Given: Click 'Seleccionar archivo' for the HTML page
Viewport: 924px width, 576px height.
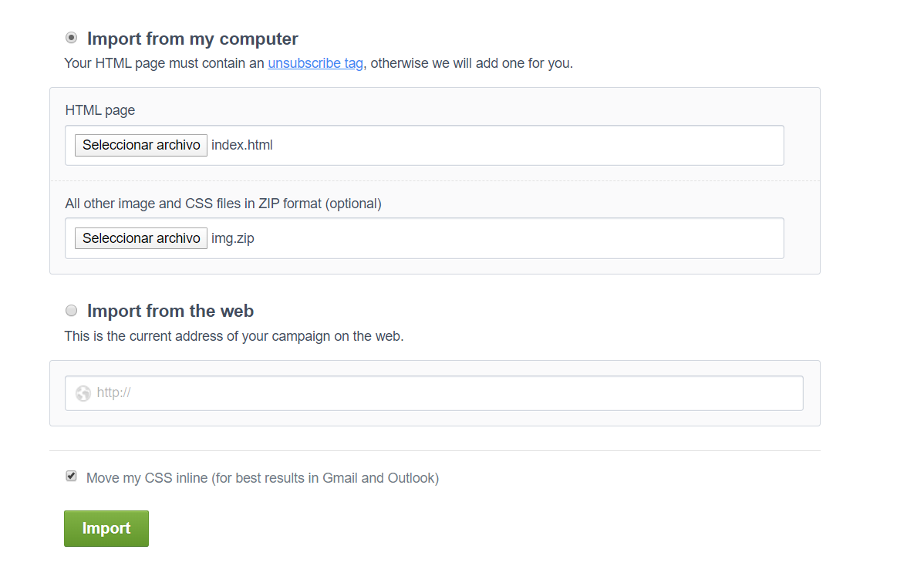Looking at the screenshot, I should 140,145.
